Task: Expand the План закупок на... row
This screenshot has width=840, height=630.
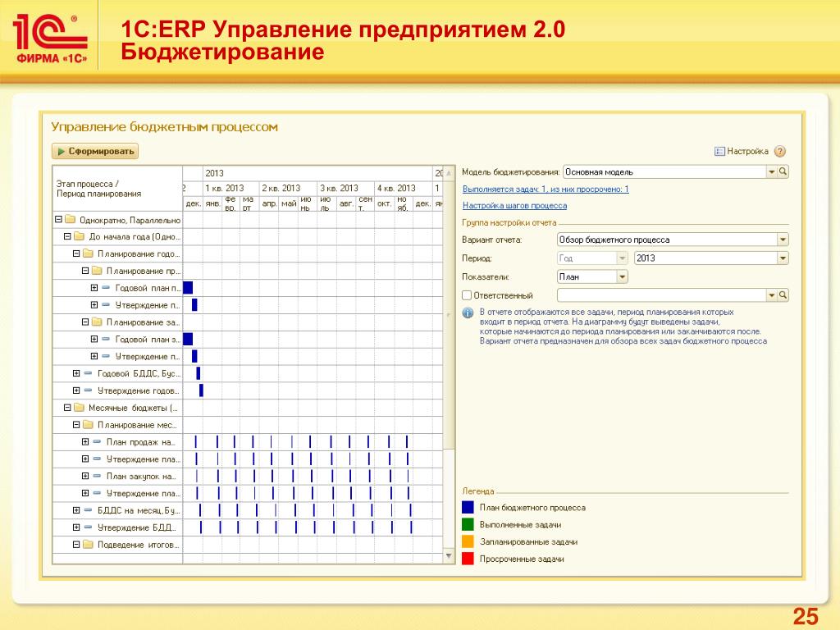Action: click(x=85, y=477)
